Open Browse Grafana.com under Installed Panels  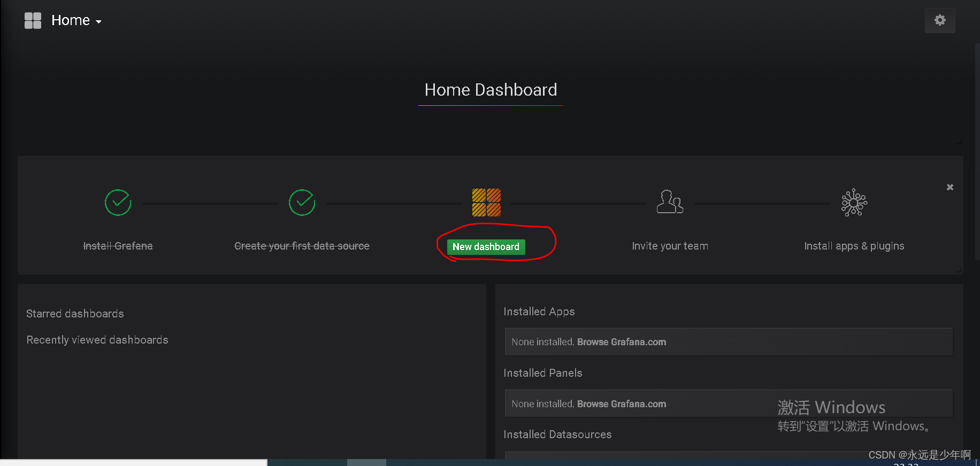pyautogui.click(x=622, y=404)
